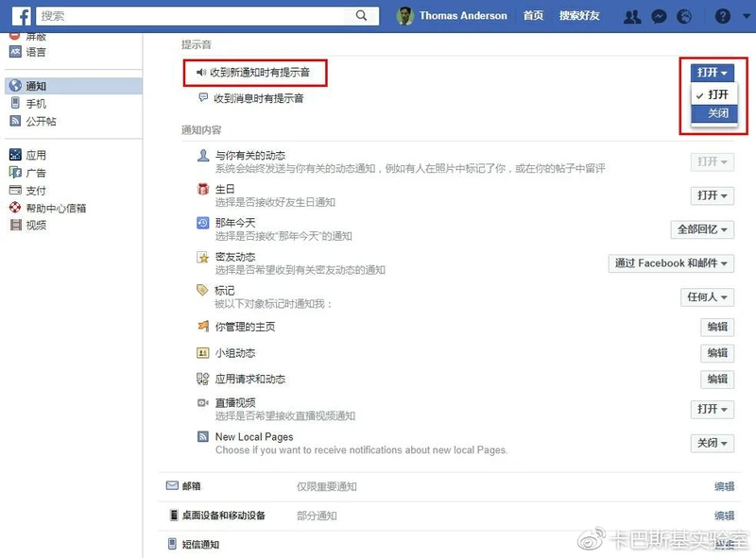Click the 通知 globe sidebar icon

coord(15,86)
